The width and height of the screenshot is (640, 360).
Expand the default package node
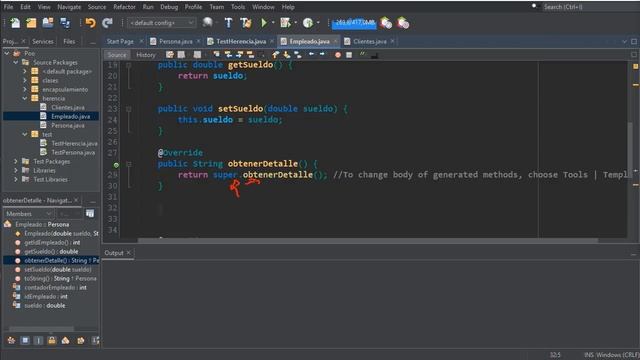24,71
